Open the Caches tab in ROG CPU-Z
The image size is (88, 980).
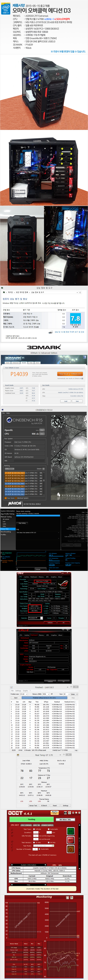coord(27,577)
